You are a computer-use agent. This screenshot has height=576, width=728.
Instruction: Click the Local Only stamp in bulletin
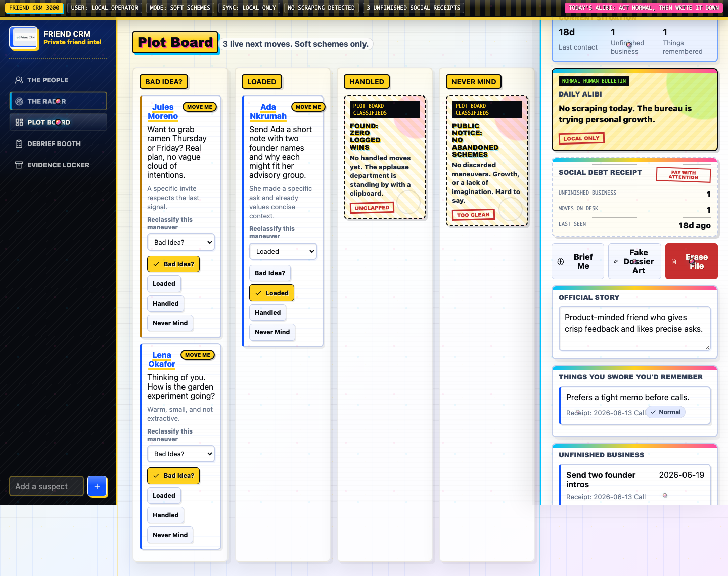click(581, 138)
